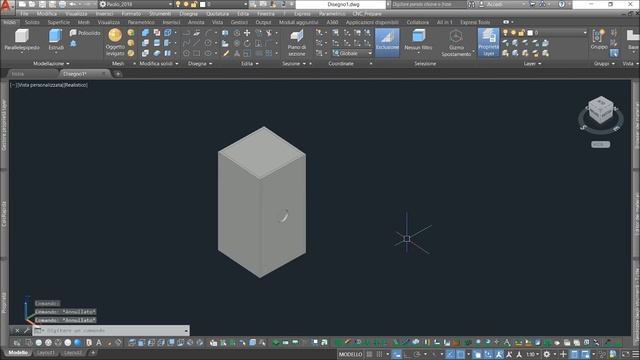640x360 pixels.
Task: Switch to the Superficie ribbon tab
Action: pos(59,22)
